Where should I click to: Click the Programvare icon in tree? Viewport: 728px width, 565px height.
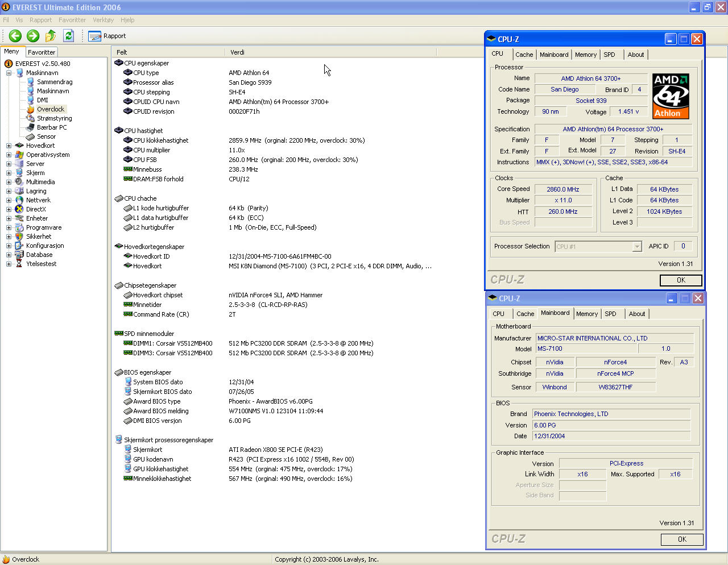(19, 227)
